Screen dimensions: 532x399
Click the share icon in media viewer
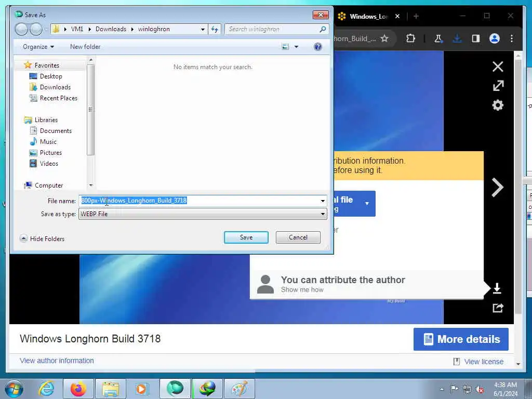pyautogui.click(x=498, y=308)
